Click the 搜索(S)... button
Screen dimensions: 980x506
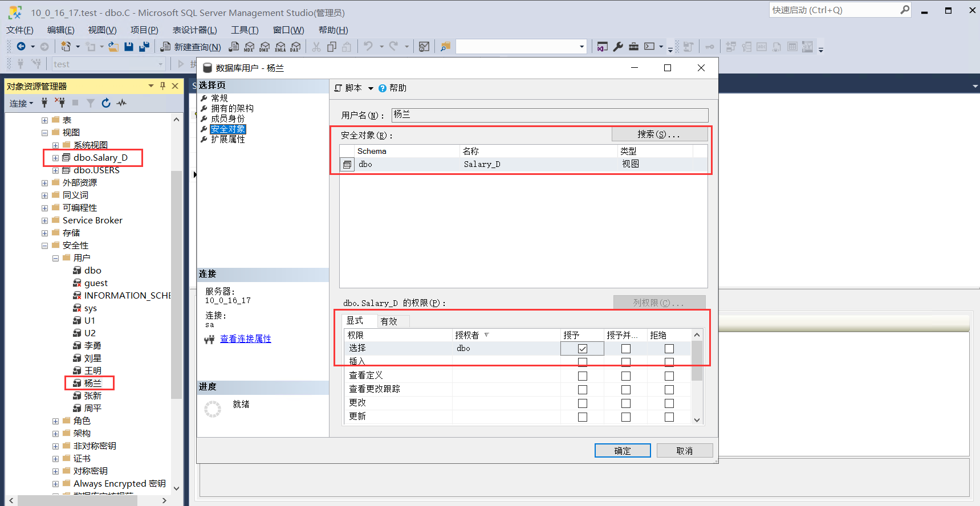[660, 134]
